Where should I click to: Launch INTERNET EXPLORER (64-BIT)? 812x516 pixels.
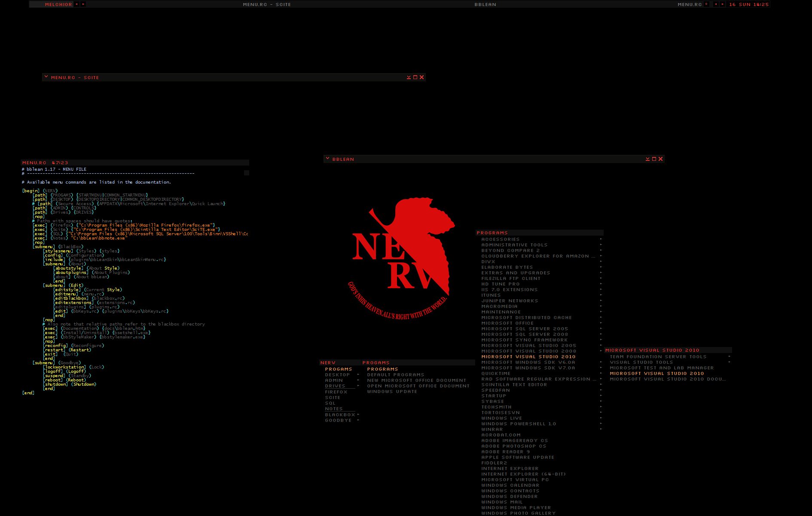(x=523, y=474)
